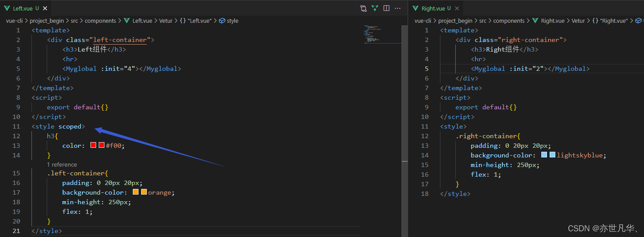644x237 pixels.
Task: Click closing </style> tag in Right.vue
Action: pos(455,194)
